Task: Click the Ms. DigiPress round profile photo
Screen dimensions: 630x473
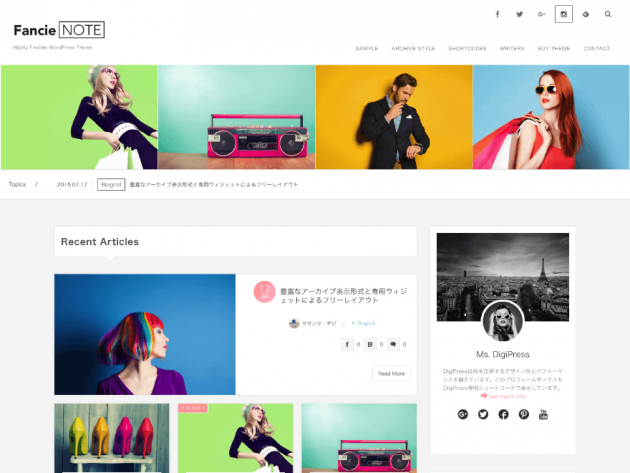Action: (503, 321)
